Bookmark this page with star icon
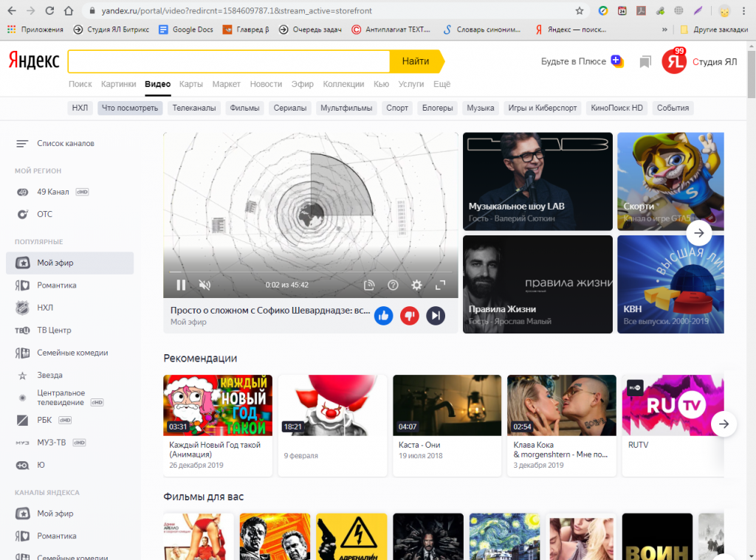 tap(580, 10)
